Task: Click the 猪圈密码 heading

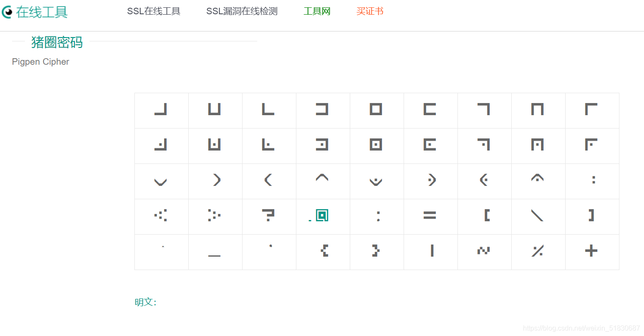Action: 57,42
